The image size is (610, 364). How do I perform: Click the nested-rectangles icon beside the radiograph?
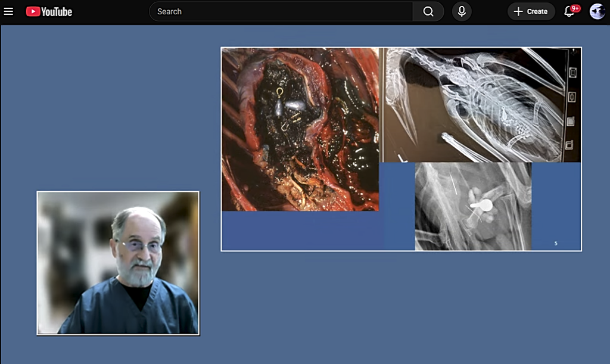point(572,73)
